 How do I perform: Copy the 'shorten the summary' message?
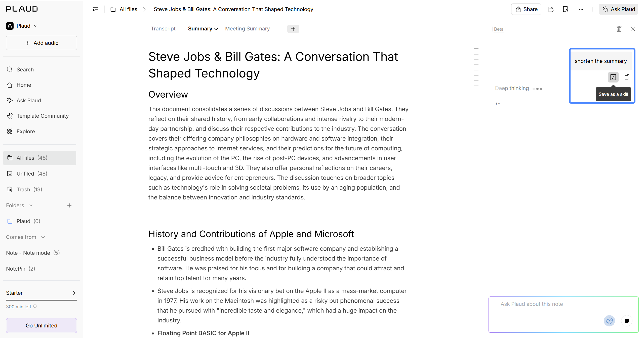click(x=627, y=77)
